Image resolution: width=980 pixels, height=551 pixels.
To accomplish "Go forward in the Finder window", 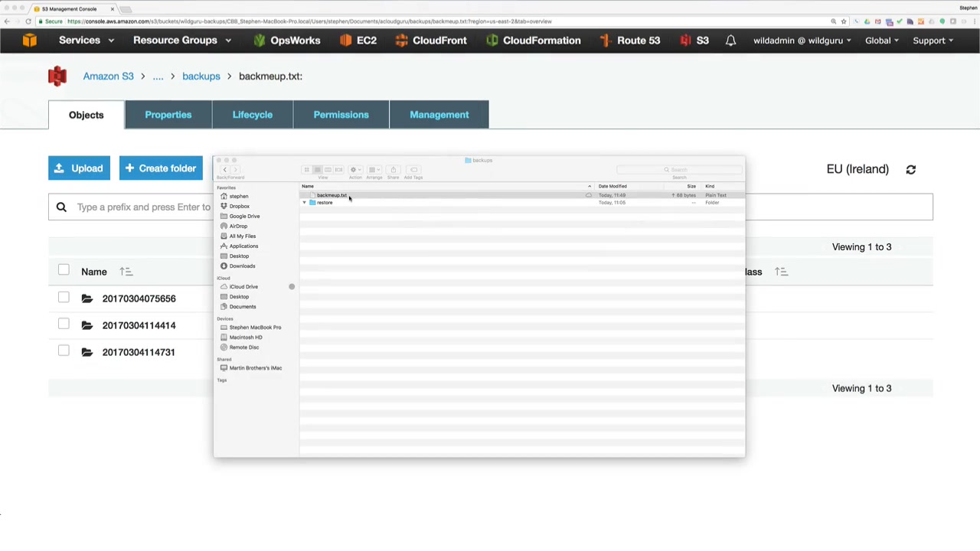I will 236,170.
